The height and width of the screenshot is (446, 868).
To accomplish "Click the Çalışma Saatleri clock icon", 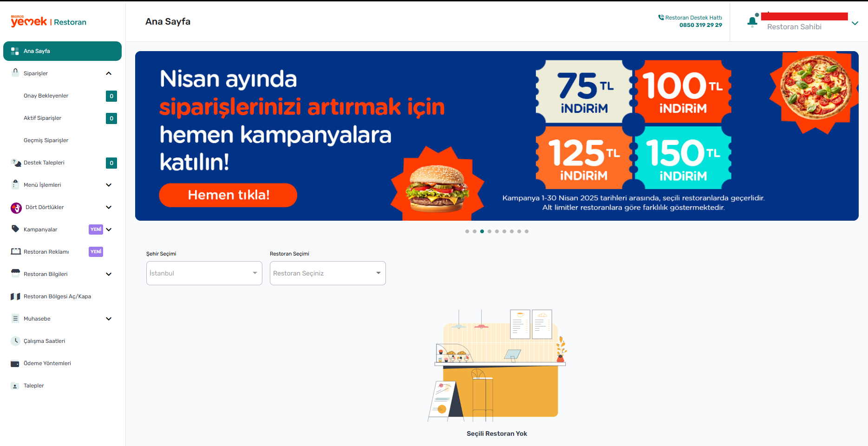I will click(x=15, y=341).
